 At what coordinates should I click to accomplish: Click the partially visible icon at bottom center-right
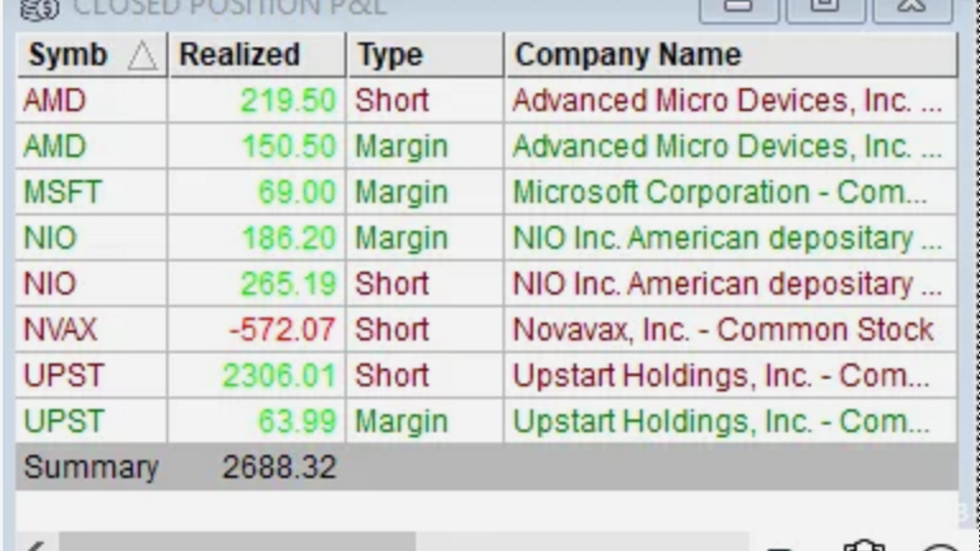781,547
